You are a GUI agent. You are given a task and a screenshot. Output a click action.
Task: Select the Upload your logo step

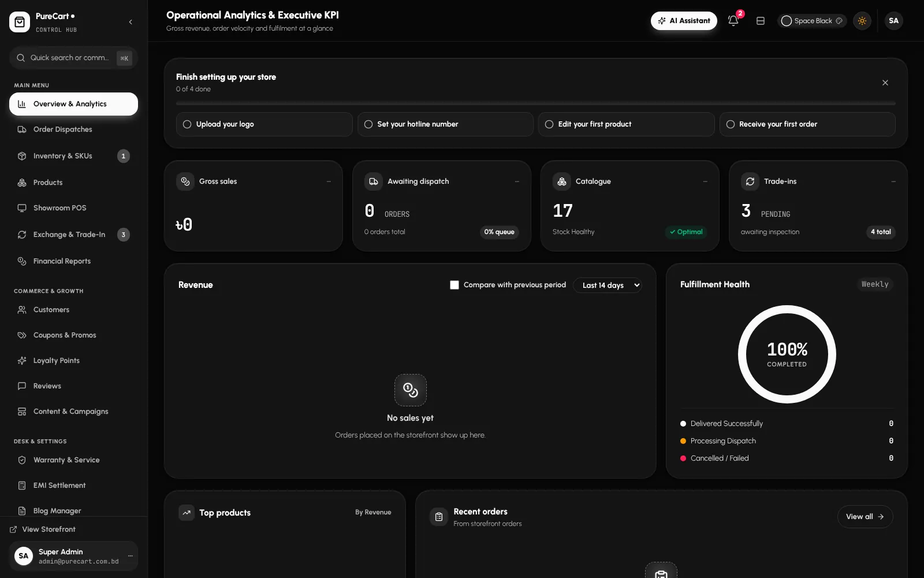click(264, 124)
